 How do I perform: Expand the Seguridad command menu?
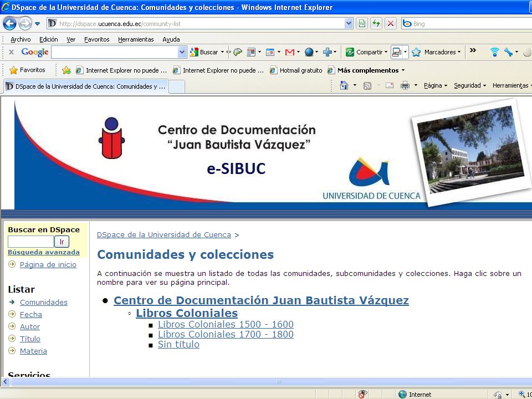point(470,85)
